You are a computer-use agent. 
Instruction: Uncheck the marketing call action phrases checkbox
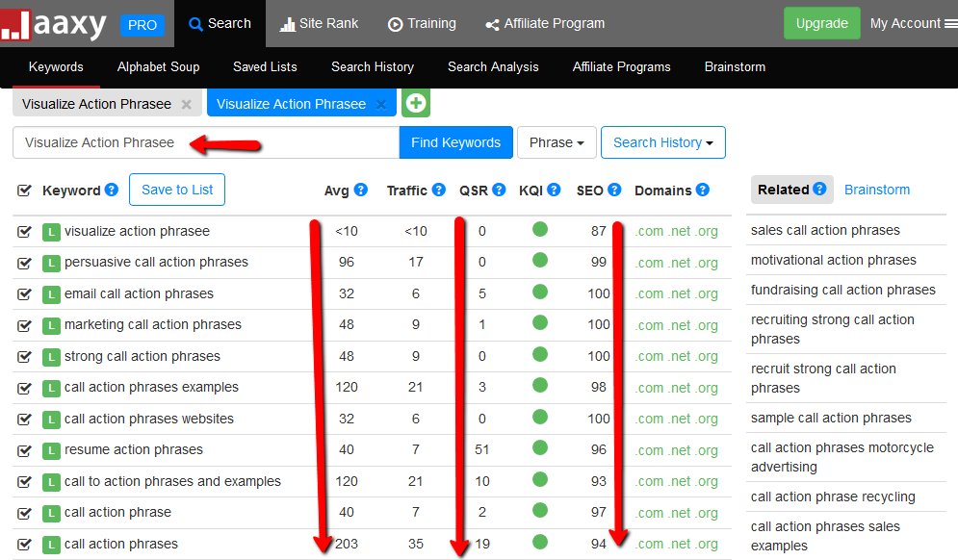pos(24,325)
